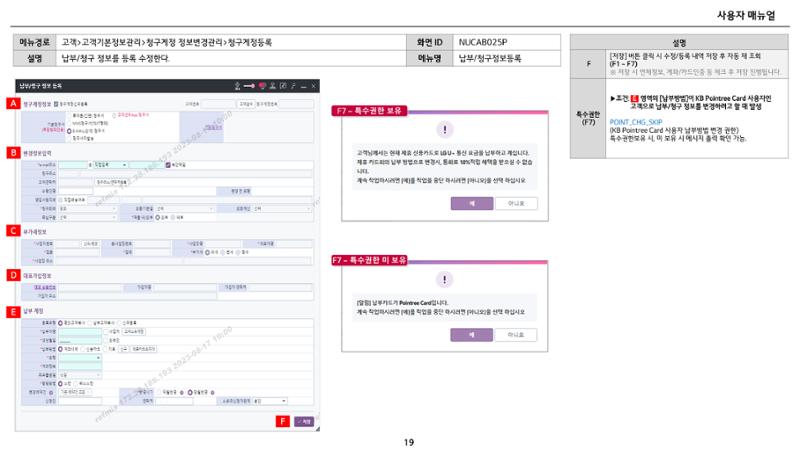The height and width of the screenshot is (450, 800).
Task: Click the green email ID input in 변경정보입력
Action: (73, 165)
